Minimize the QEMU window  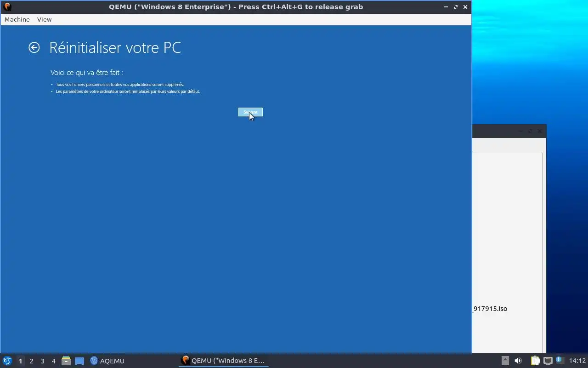click(446, 7)
